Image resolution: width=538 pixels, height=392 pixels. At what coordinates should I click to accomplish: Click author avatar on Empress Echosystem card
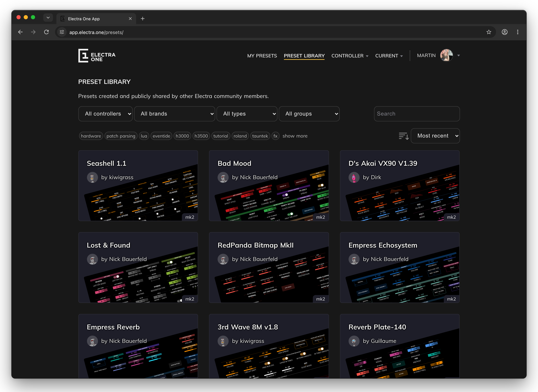(354, 259)
